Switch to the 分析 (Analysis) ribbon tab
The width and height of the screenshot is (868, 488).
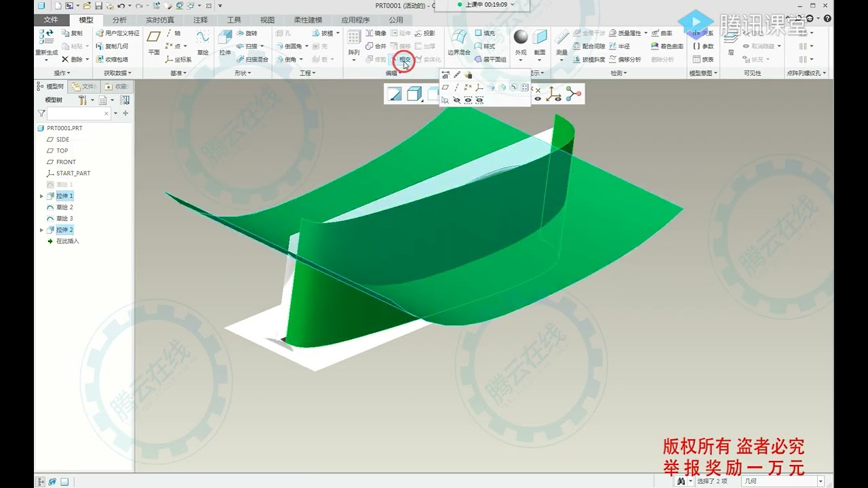pyautogui.click(x=119, y=20)
